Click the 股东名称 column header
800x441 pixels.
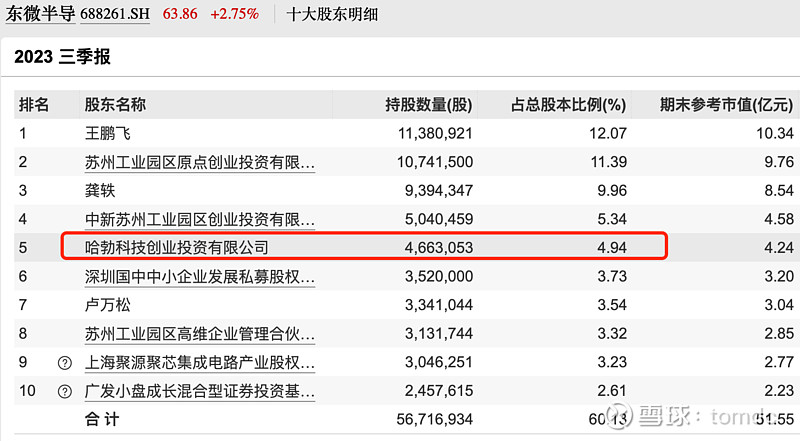pyautogui.click(x=115, y=105)
